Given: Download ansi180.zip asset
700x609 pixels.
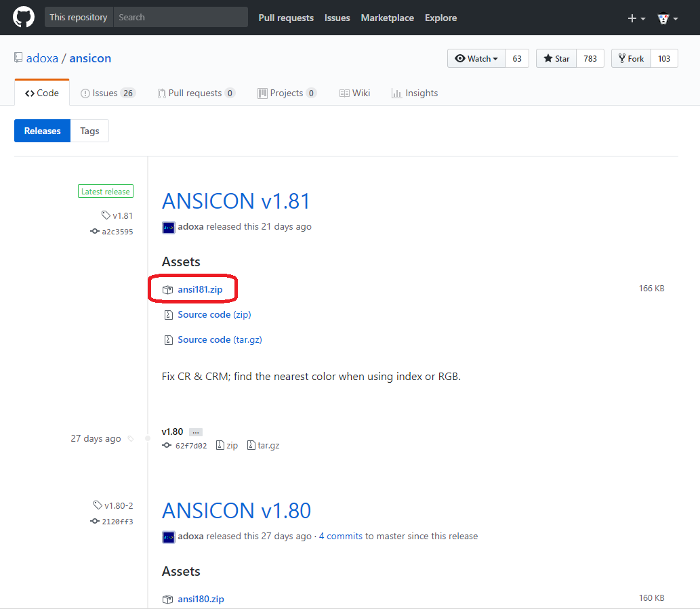Looking at the screenshot, I should click(x=201, y=600).
